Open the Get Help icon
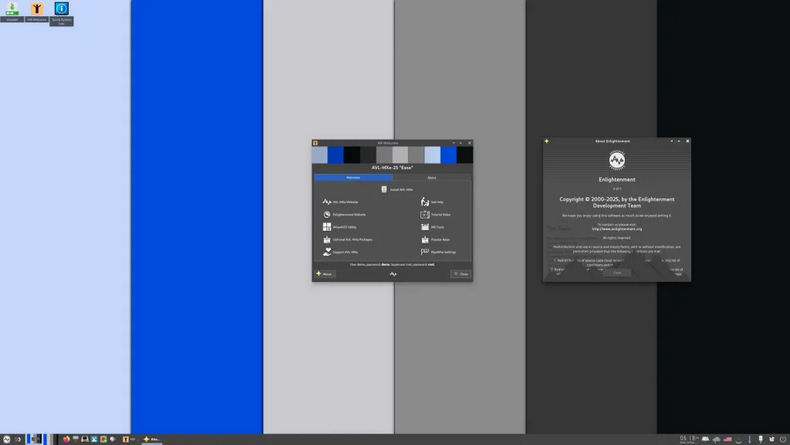The image size is (790, 445). pos(425,201)
